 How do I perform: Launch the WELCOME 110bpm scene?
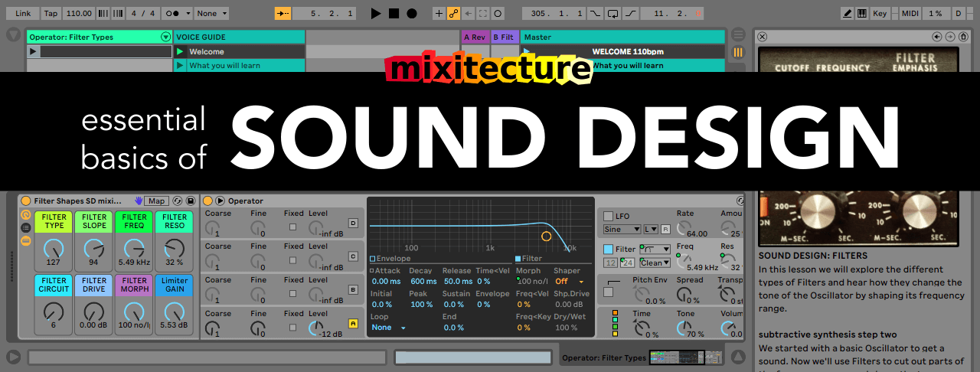tap(528, 51)
